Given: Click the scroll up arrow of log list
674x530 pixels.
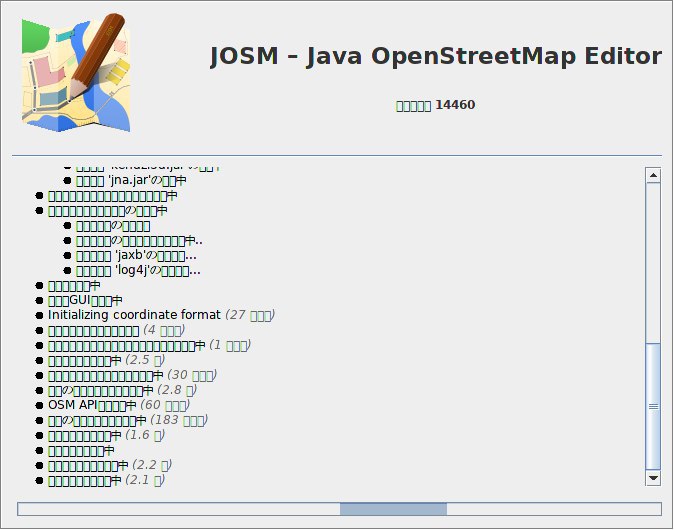Looking at the screenshot, I should [x=653, y=175].
